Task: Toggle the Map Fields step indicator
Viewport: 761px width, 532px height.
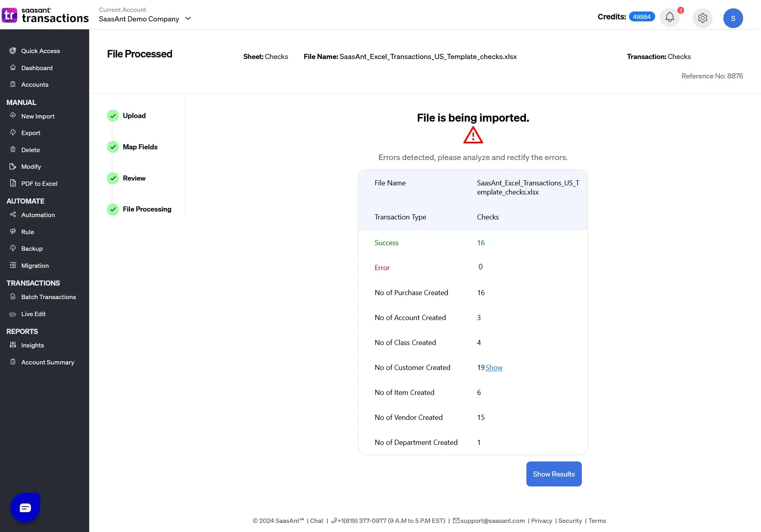Action: coord(113,147)
